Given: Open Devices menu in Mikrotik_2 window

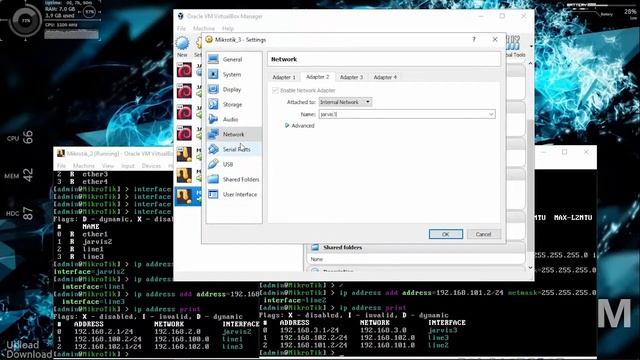Looking at the screenshot, I should click(x=151, y=166).
